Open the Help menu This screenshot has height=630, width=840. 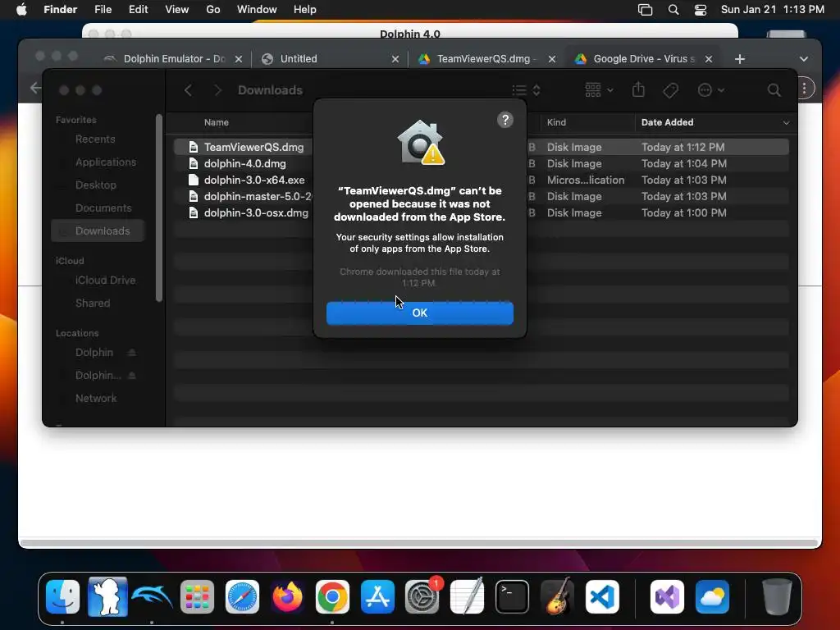click(305, 10)
